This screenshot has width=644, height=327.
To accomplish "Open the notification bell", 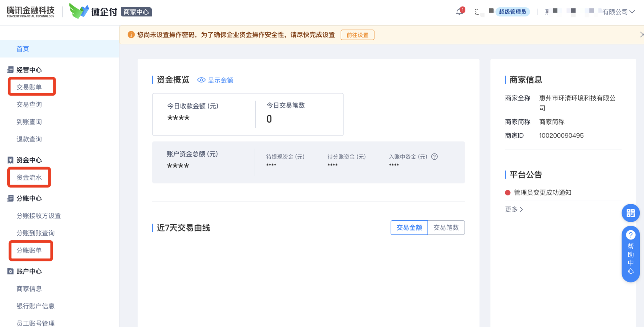I will [459, 12].
